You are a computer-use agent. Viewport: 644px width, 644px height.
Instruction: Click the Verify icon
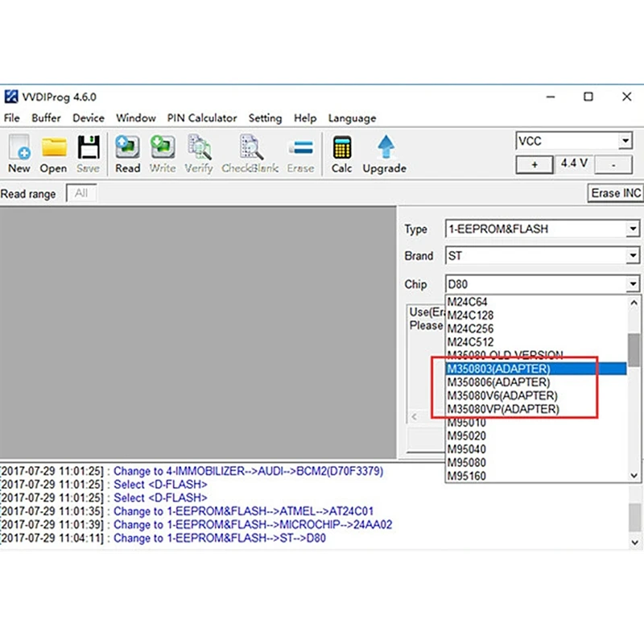point(199,147)
